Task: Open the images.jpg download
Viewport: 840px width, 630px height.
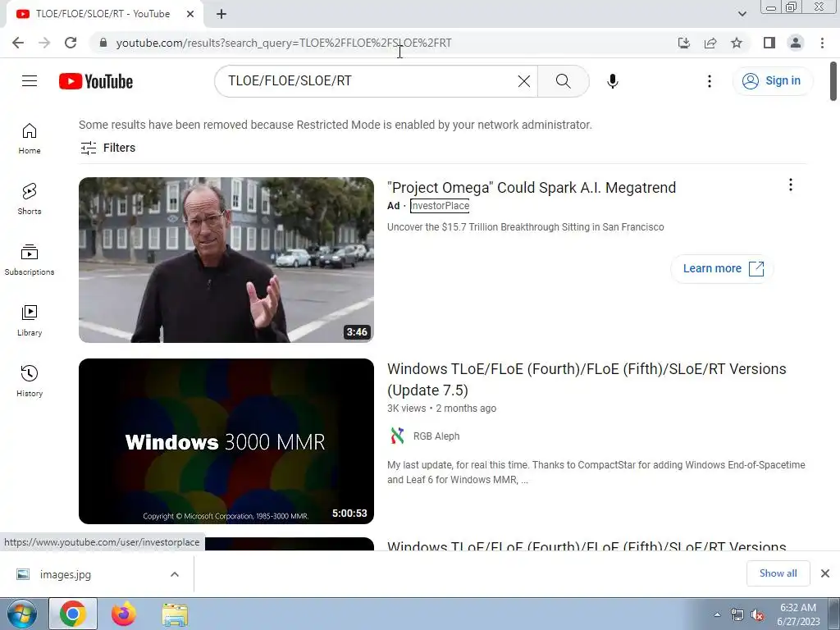Action: [65, 574]
